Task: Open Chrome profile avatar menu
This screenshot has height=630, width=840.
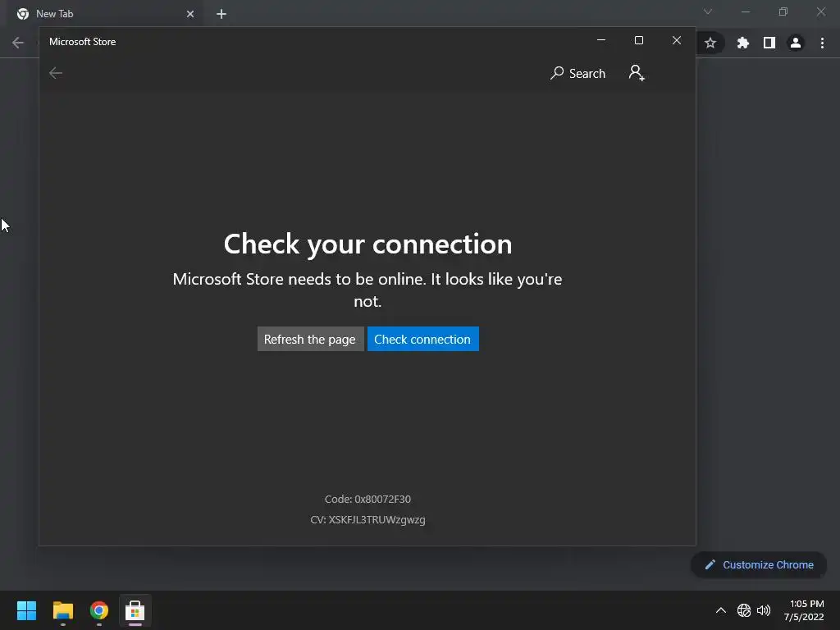Action: pos(796,43)
